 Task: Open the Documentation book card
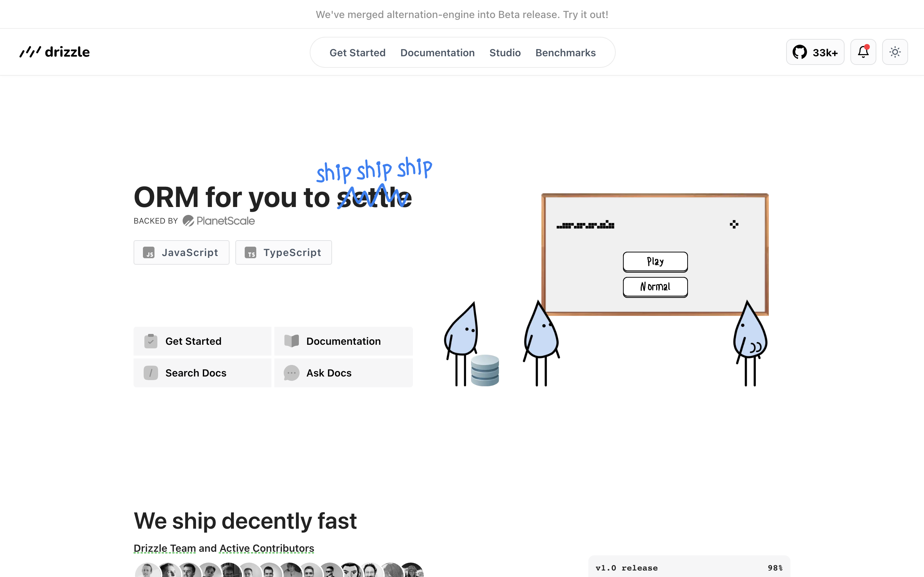click(x=343, y=341)
